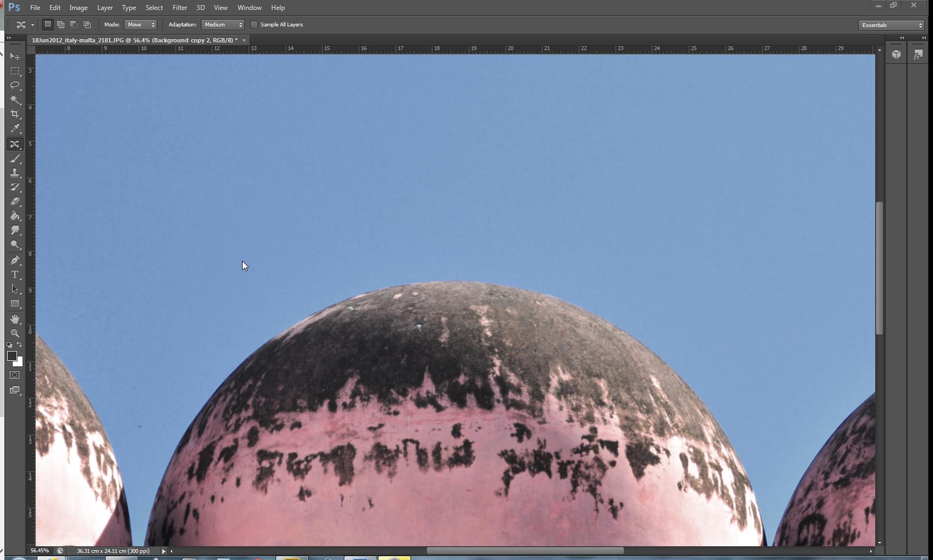Enable Sample All Layers checkbox

pos(254,25)
